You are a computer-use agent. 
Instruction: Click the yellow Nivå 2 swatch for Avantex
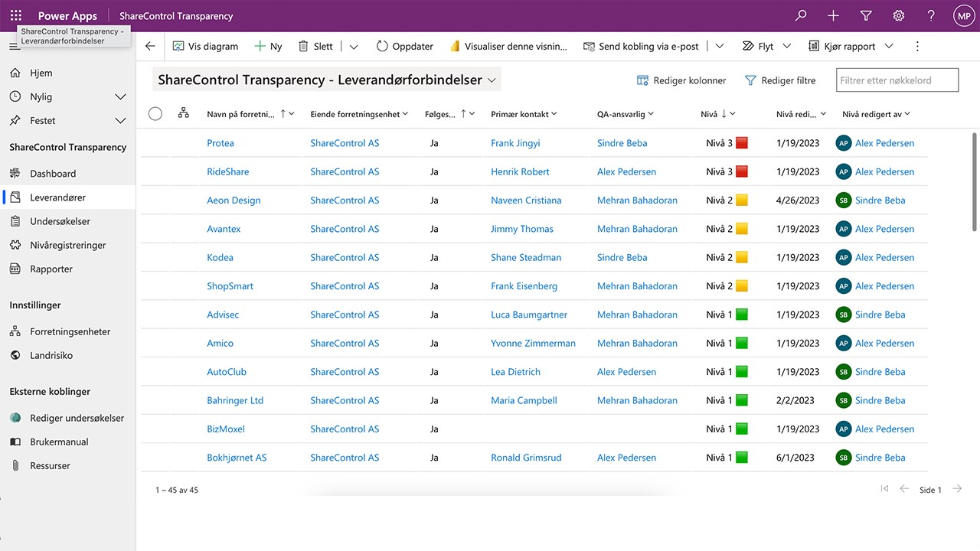click(742, 229)
